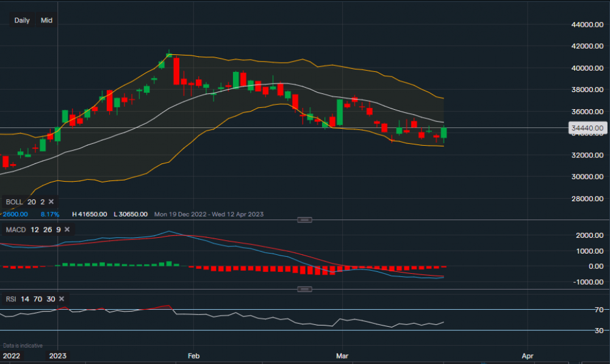Image resolution: width=610 pixels, height=364 pixels.
Task: Click resize handle between MACD and RSI panes
Action: point(304,289)
